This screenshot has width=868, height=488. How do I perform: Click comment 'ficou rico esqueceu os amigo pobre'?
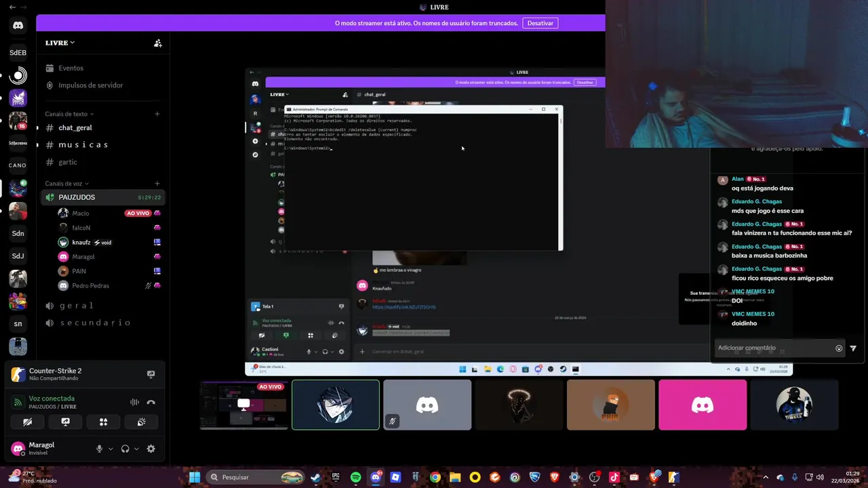click(782, 278)
